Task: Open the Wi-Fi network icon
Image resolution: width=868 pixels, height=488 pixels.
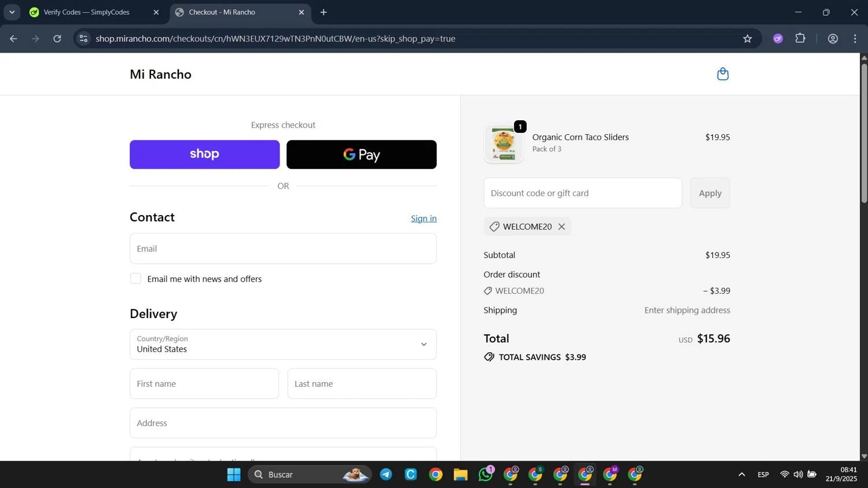Action: [785, 475]
